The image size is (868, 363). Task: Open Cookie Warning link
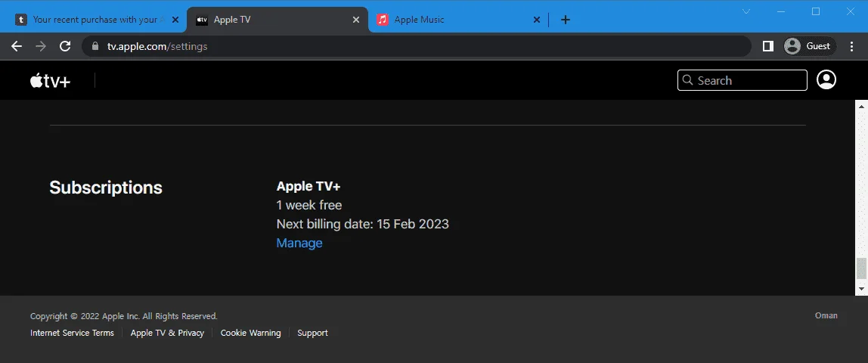[x=250, y=333]
